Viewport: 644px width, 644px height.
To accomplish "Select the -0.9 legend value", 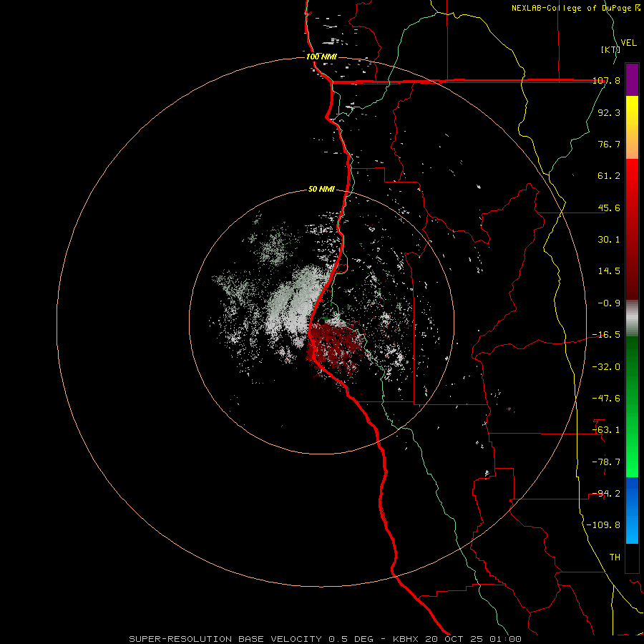I will click(x=609, y=303).
